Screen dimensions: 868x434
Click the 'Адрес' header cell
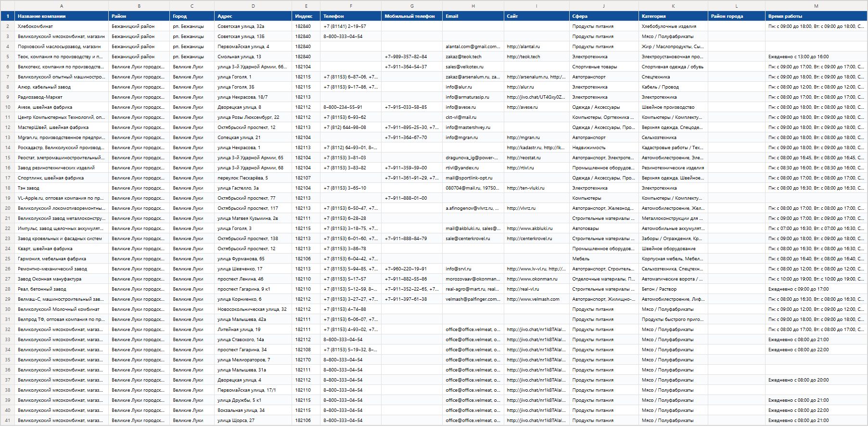click(253, 16)
